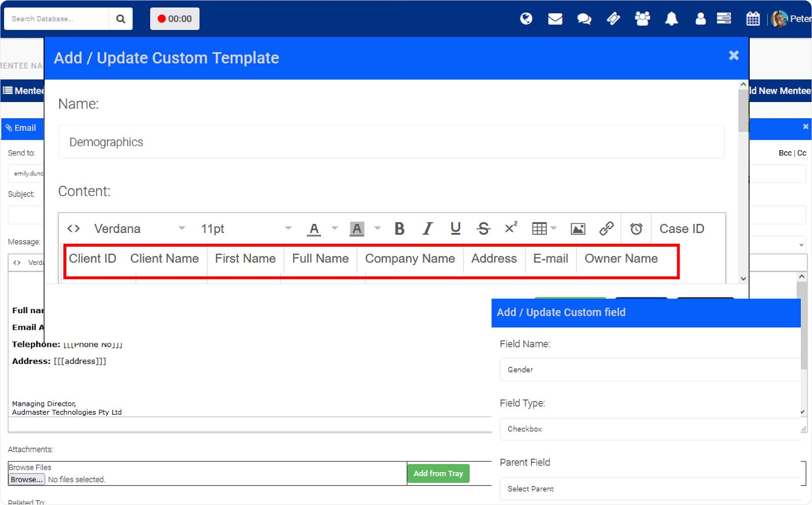This screenshot has width=812, height=505.
Task: Insert an image into the template content
Action: 578,228
